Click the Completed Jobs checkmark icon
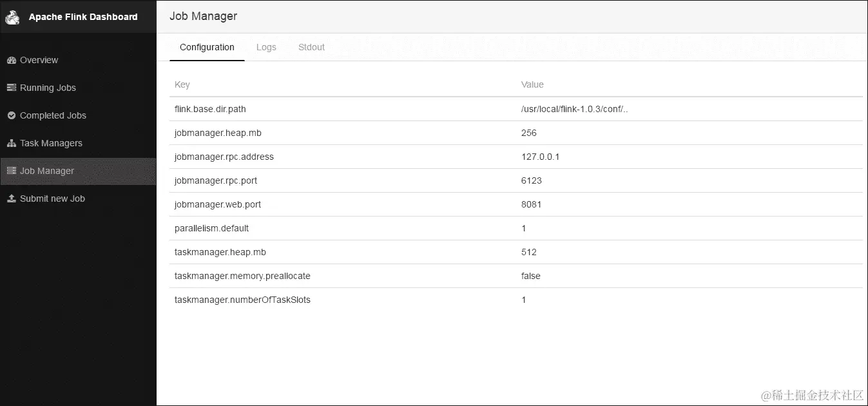Image resolution: width=868 pixels, height=406 pixels. pyautogui.click(x=11, y=115)
